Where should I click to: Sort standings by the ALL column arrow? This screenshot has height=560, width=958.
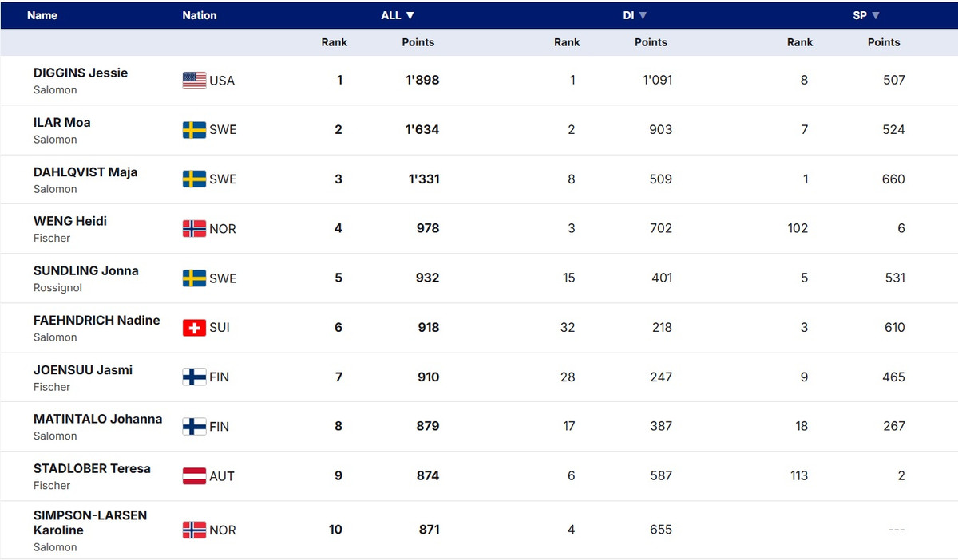coord(410,15)
